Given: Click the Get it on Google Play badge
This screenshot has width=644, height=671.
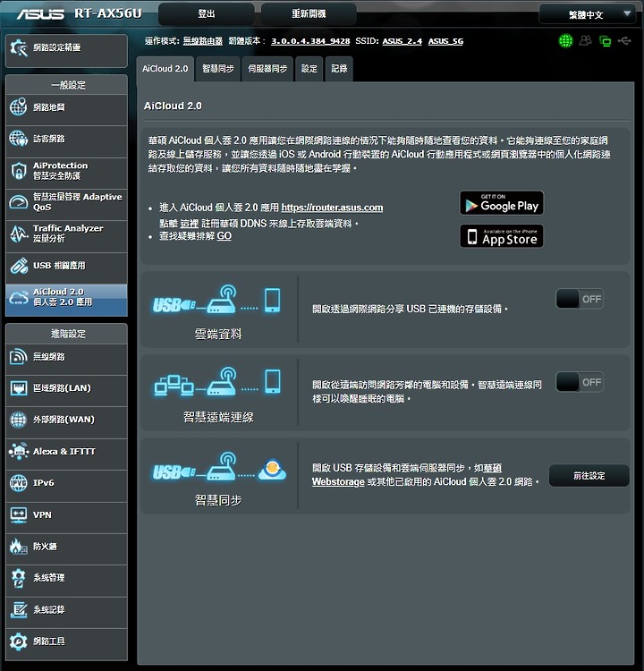Looking at the screenshot, I should click(x=502, y=203).
